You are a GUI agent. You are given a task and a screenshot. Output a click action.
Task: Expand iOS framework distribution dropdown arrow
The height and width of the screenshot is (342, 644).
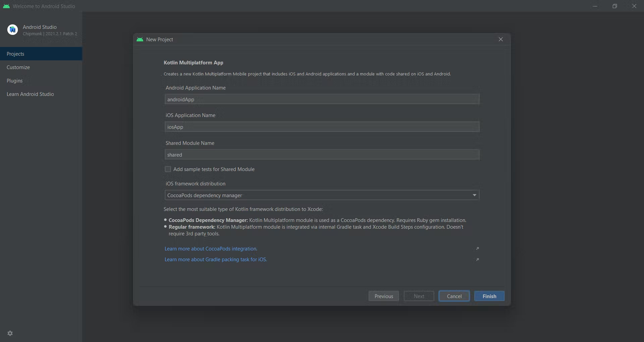(x=474, y=195)
